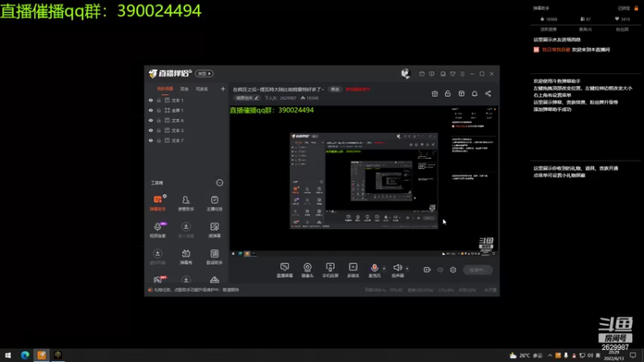The width and height of the screenshot is (644, 362).
Task: Switch to the third scene tab
Action: coord(202,89)
